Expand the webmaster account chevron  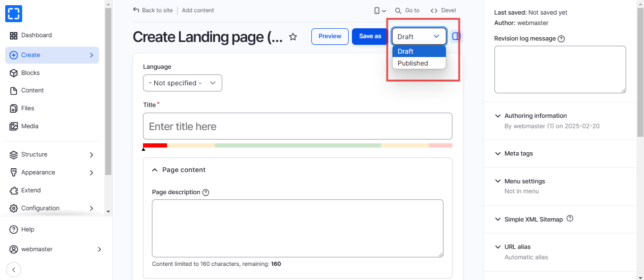point(99,249)
